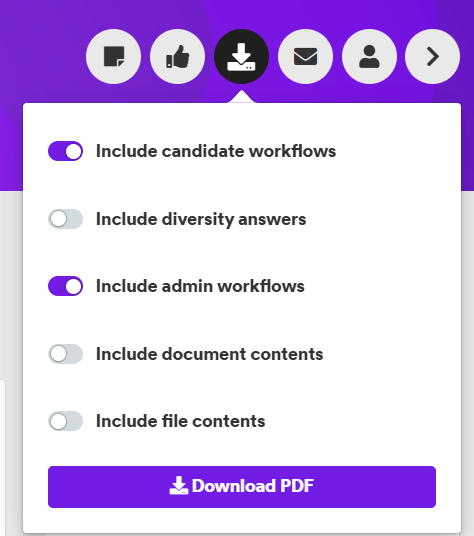
Task: Enable Include diversity answers toggle
Action: click(x=65, y=219)
